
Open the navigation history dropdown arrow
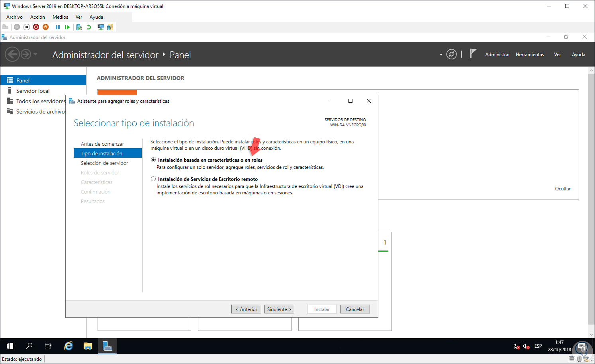[x=35, y=54]
